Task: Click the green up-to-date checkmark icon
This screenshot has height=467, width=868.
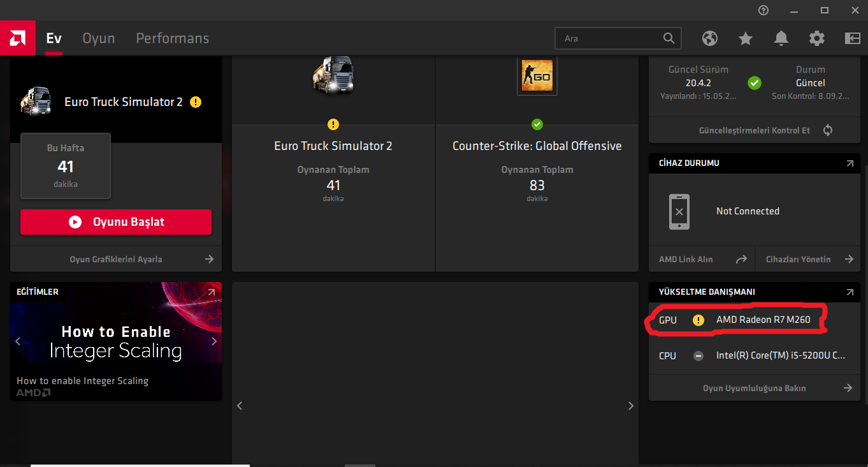Action: 755,83
